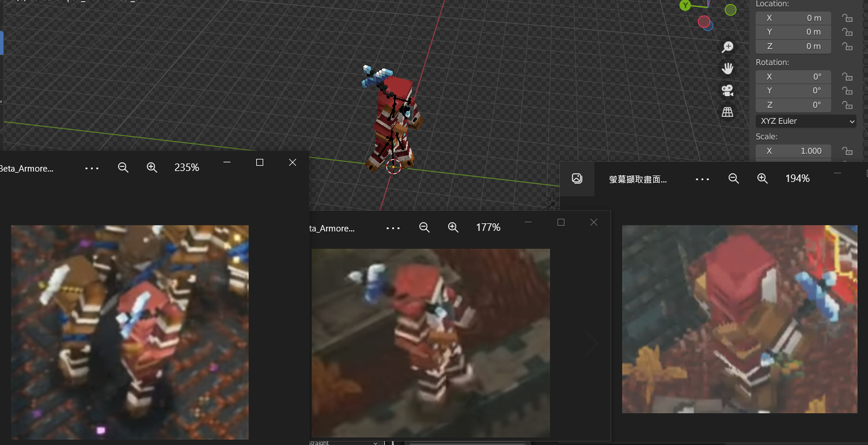Zoom in within the 194% Photos window
This screenshot has height=445, width=868.
coord(763,178)
